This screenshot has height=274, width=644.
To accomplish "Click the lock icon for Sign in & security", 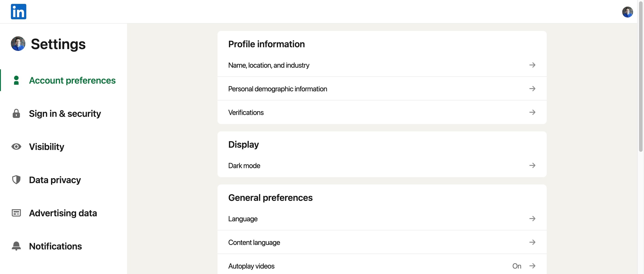I will 16,113.
